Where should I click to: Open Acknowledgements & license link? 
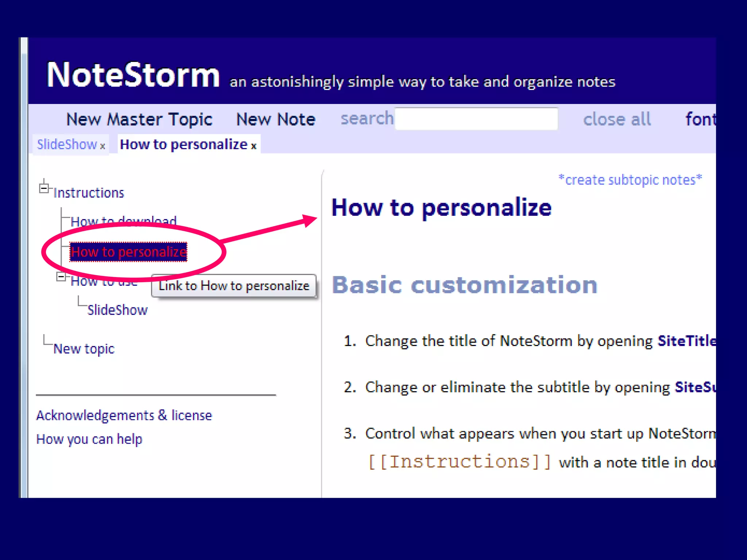coord(124,415)
